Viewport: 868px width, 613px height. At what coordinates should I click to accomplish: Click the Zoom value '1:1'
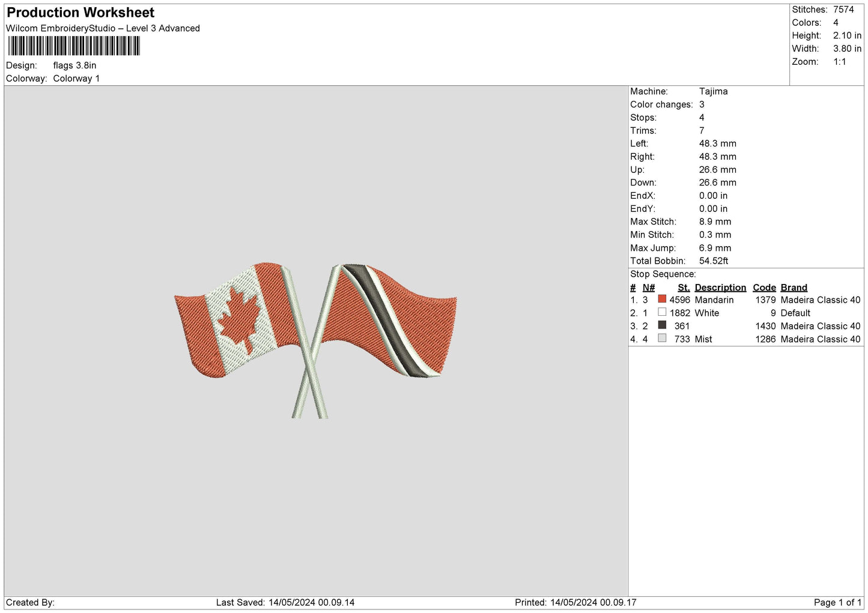point(839,62)
